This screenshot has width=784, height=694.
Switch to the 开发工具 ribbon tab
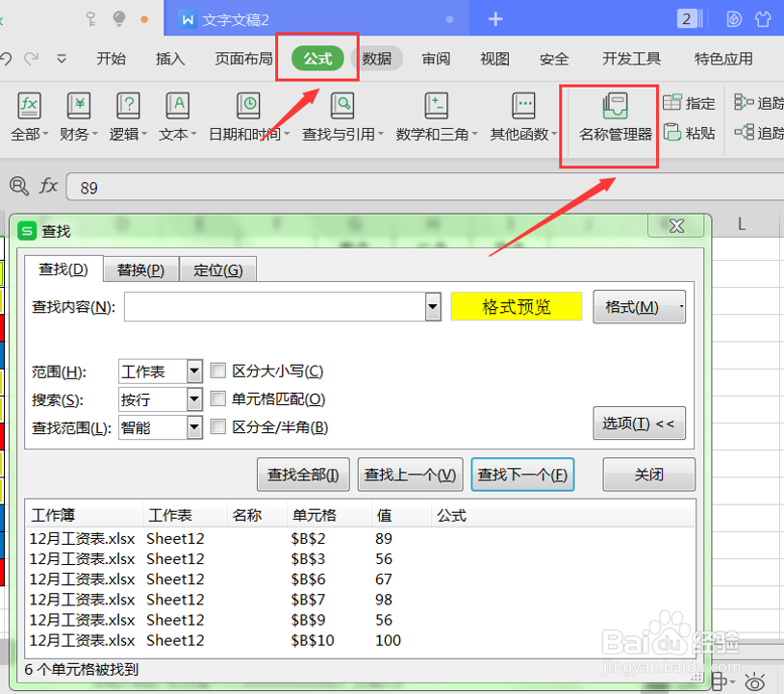(x=631, y=59)
